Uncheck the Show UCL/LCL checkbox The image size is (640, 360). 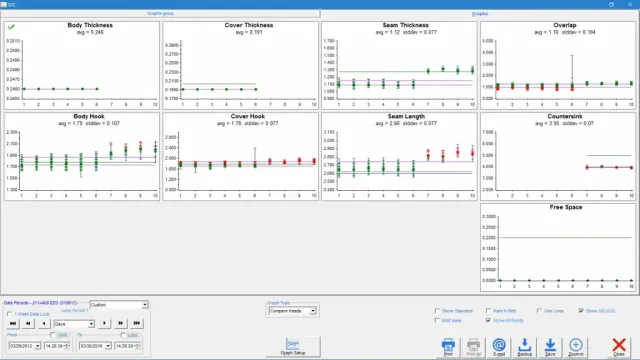coord(581,311)
